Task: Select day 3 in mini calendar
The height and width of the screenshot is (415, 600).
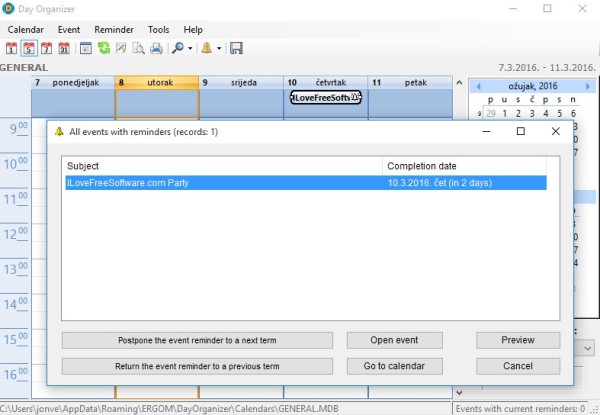Action: click(x=532, y=113)
